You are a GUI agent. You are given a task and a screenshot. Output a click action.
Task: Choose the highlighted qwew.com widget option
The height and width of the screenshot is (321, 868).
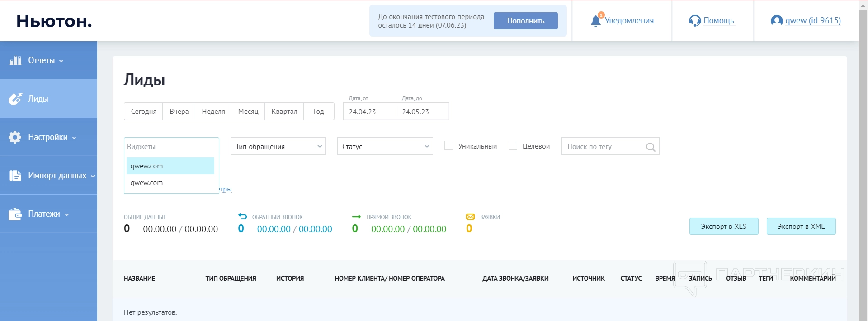[170, 166]
